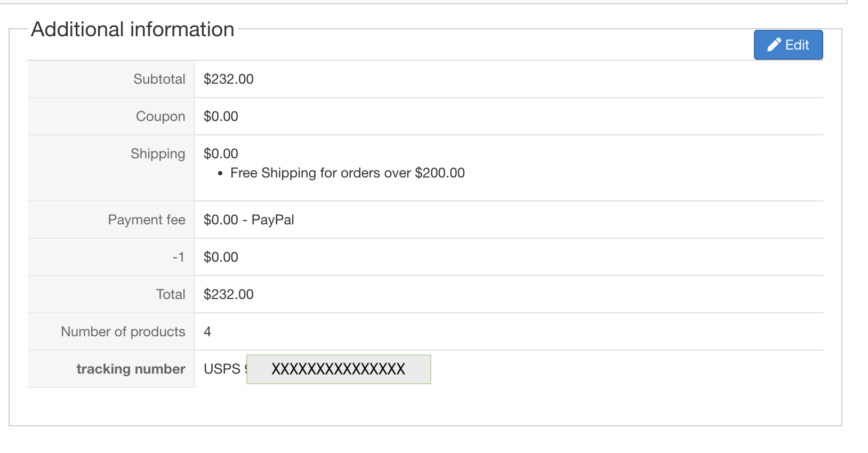Select the Subtotal amount $232.00

click(229, 79)
